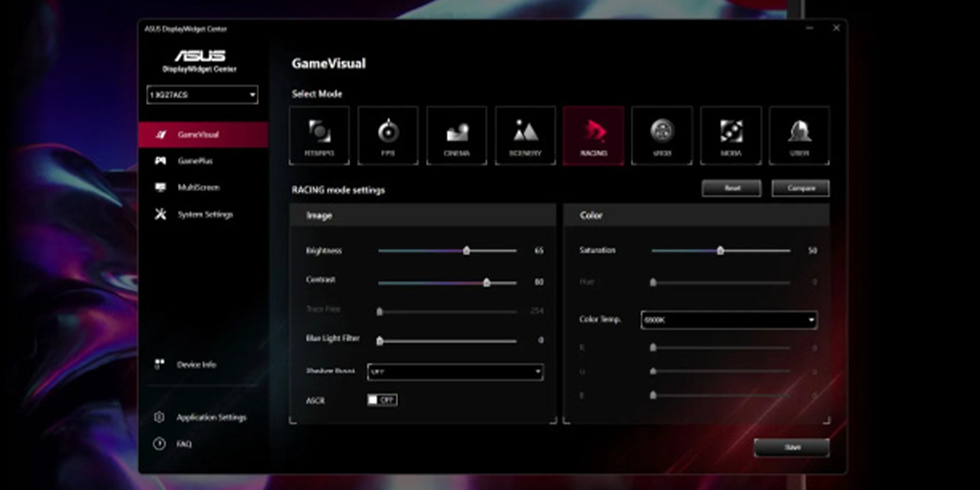Click the GameVisual page heading
This screenshot has height=490, width=980.
coord(328,64)
